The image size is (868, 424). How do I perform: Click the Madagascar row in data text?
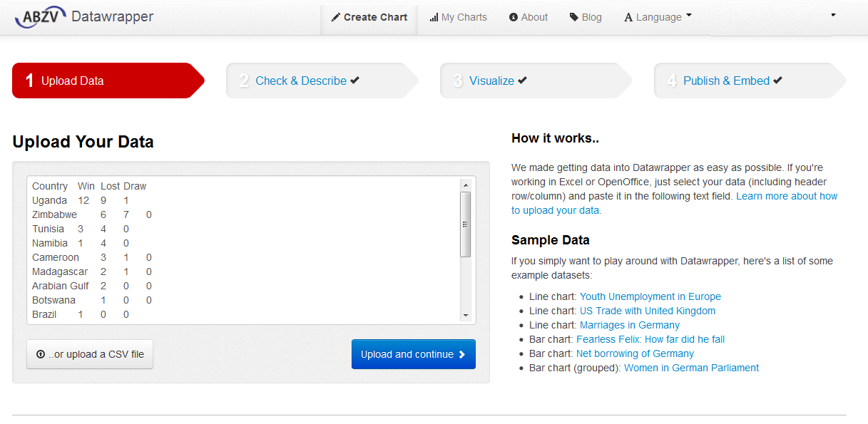point(92,272)
